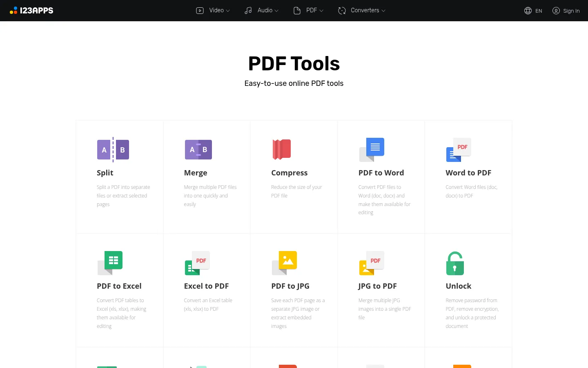Change language via EN label
This screenshot has width=588, height=368.
coord(539,11)
